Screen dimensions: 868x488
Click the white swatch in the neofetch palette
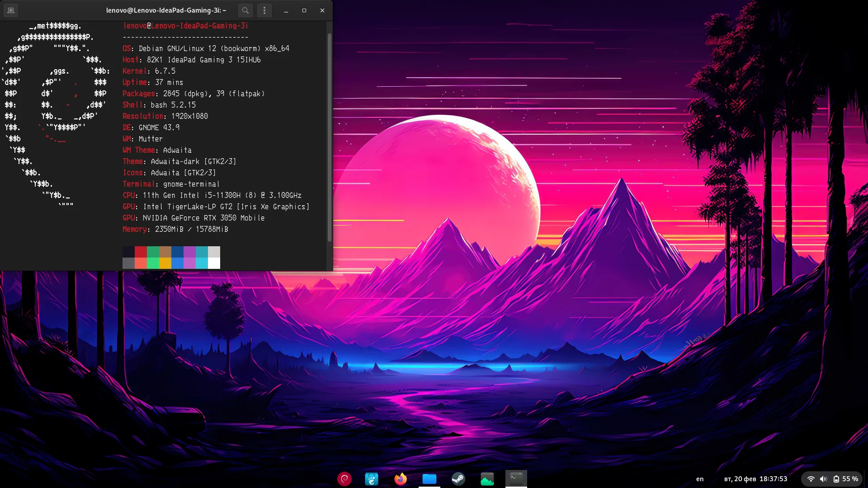pos(214,263)
